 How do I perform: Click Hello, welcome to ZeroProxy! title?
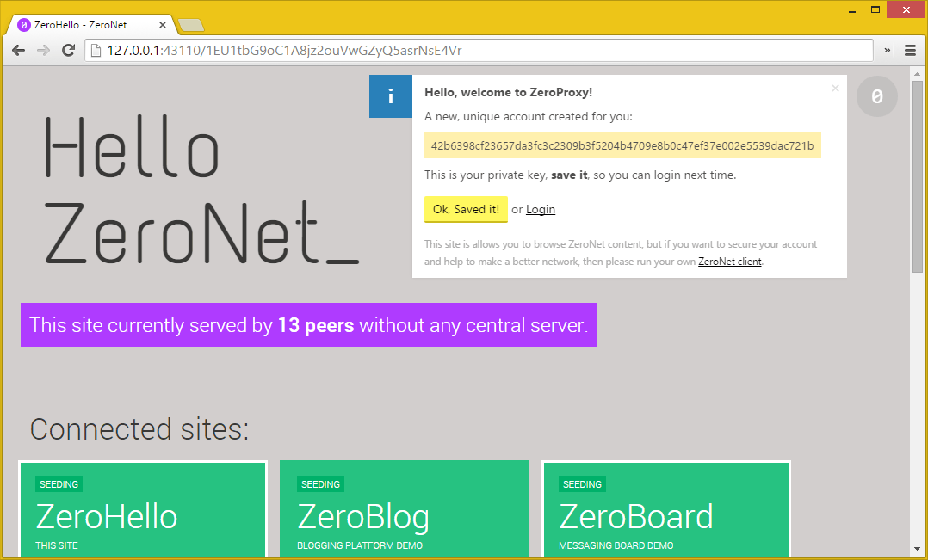509,92
